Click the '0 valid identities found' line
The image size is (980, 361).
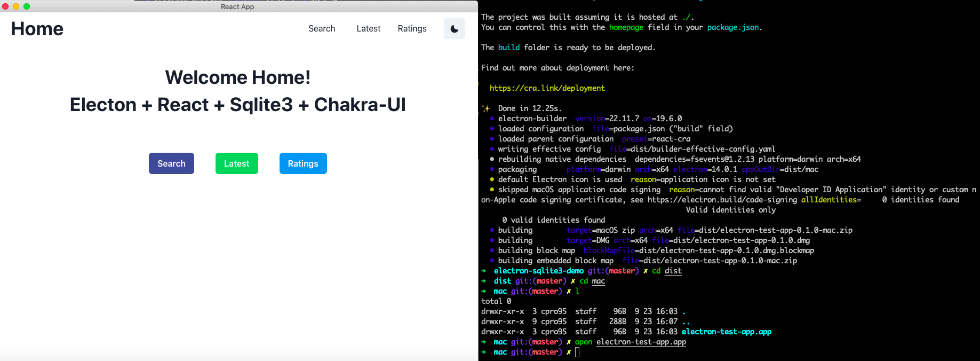pos(554,220)
